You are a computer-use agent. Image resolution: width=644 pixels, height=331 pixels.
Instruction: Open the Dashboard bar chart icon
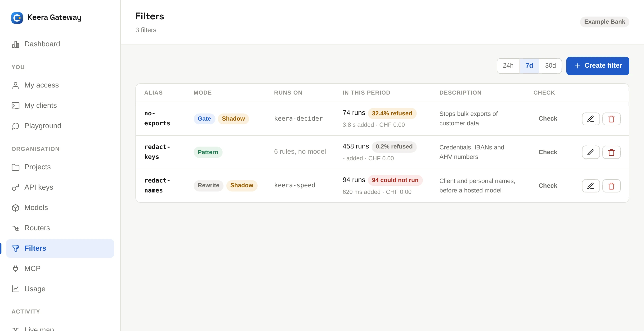tap(15, 44)
